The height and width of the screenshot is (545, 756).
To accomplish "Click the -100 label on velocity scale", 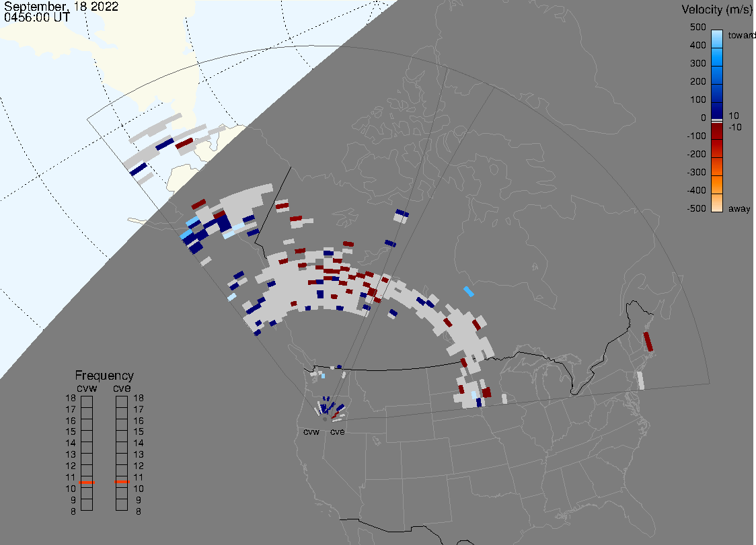I will [x=696, y=136].
